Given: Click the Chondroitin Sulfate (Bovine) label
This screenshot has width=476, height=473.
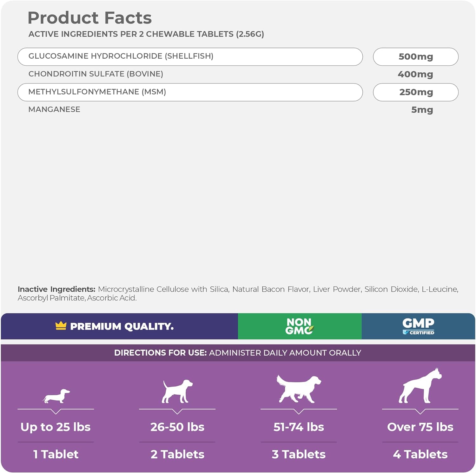Looking at the screenshot, I should coord(96,74).
